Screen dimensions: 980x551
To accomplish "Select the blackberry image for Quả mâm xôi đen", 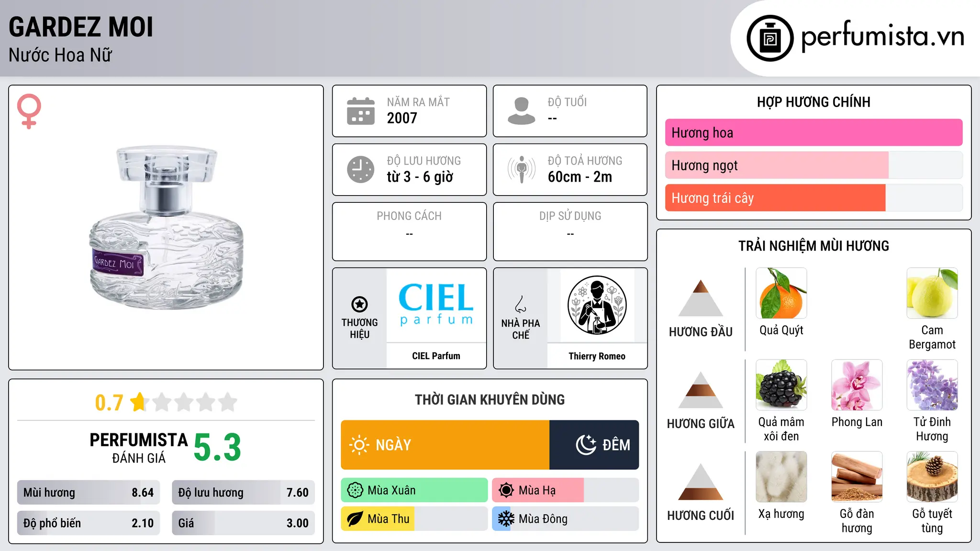I will click(781, 385).
